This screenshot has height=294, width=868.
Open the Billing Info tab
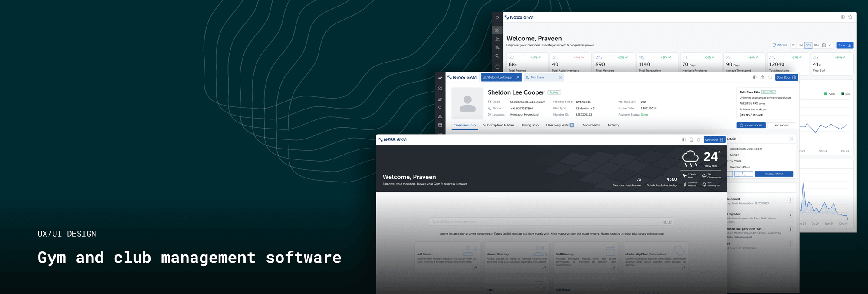(530, 125)
